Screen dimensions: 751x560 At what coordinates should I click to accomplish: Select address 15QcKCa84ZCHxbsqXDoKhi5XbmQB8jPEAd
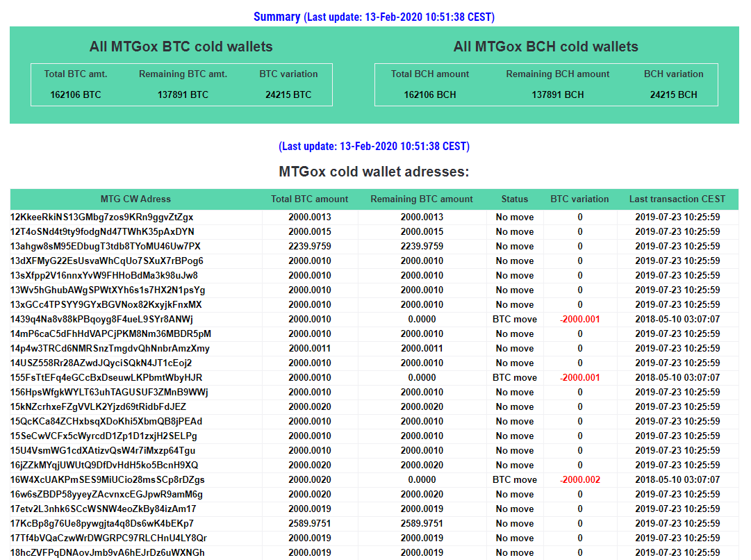click(106, 422)
